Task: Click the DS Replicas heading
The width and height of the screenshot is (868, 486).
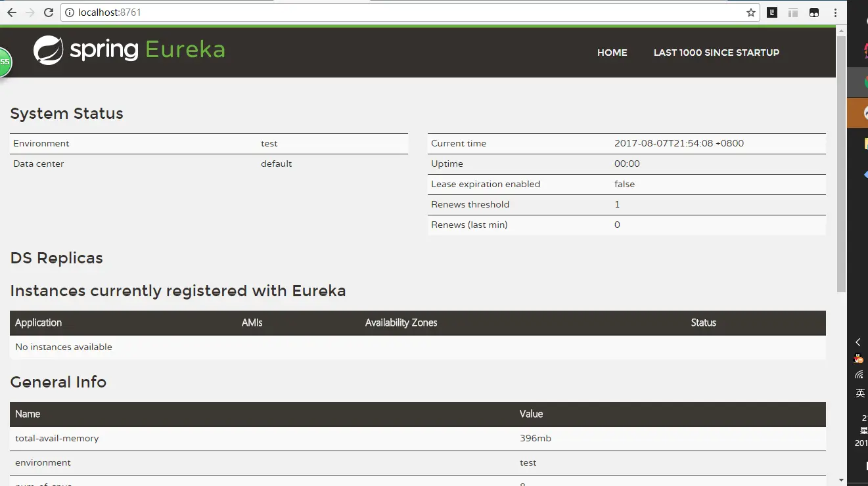Action: (x=57, y=258)
